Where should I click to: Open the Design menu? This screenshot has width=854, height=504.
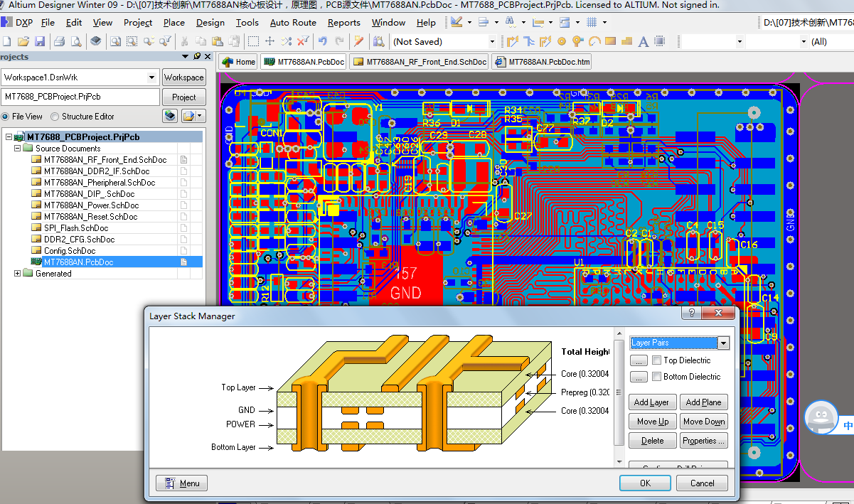(210, 23)
